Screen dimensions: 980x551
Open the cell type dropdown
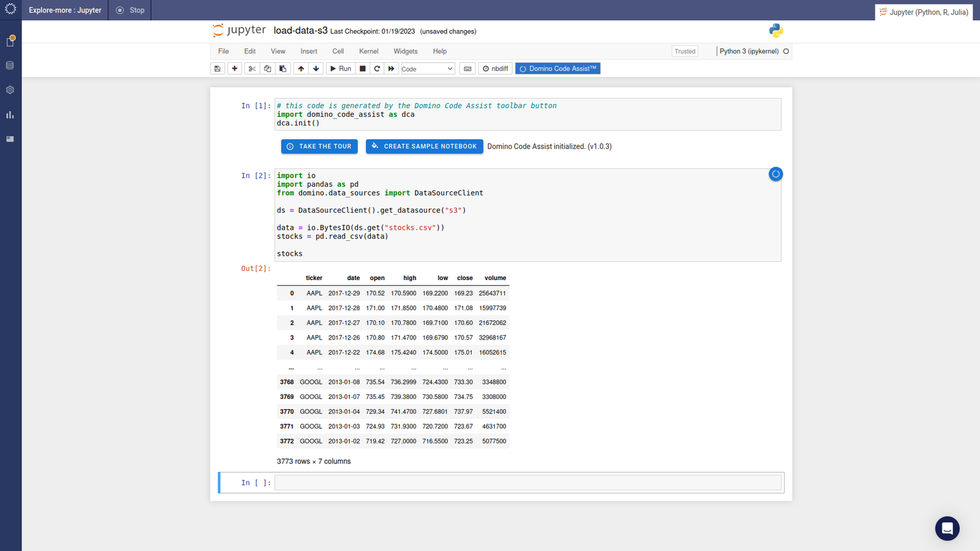point(427,69)
